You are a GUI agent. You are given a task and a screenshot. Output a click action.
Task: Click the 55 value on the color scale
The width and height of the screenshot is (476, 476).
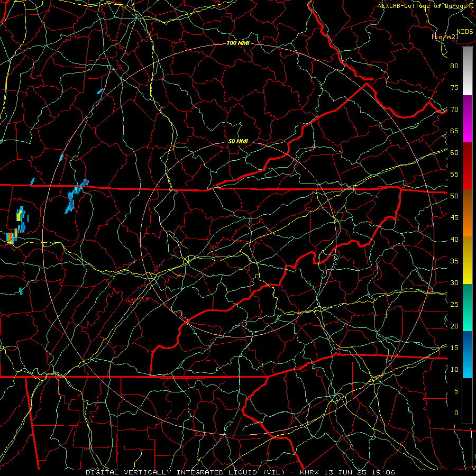pos(454,174)
